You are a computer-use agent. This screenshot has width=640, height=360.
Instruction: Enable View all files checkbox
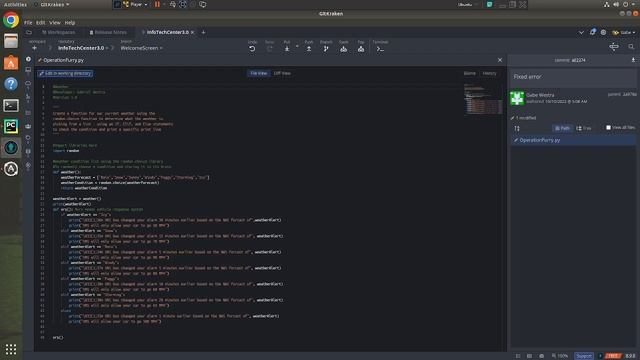tap(608, 128)
